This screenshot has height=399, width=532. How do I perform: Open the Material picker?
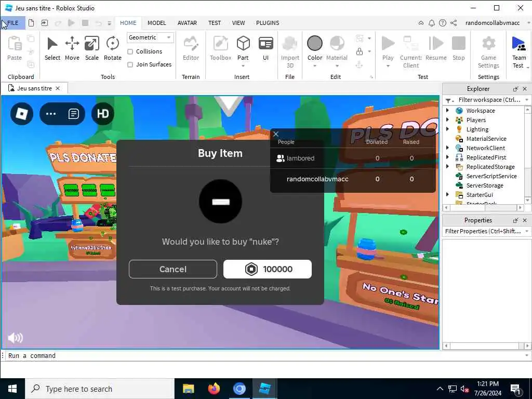[x=337, y=48]
